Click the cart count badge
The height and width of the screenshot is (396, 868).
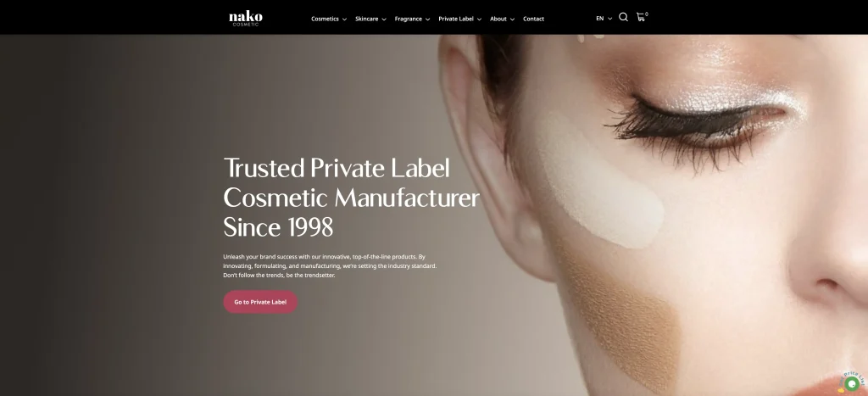tap(647, 14)
